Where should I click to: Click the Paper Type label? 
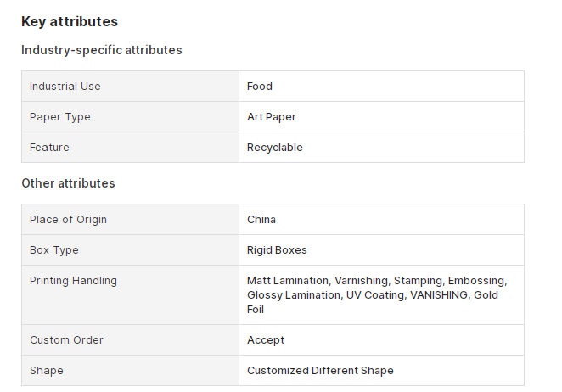tap(60, 117)
